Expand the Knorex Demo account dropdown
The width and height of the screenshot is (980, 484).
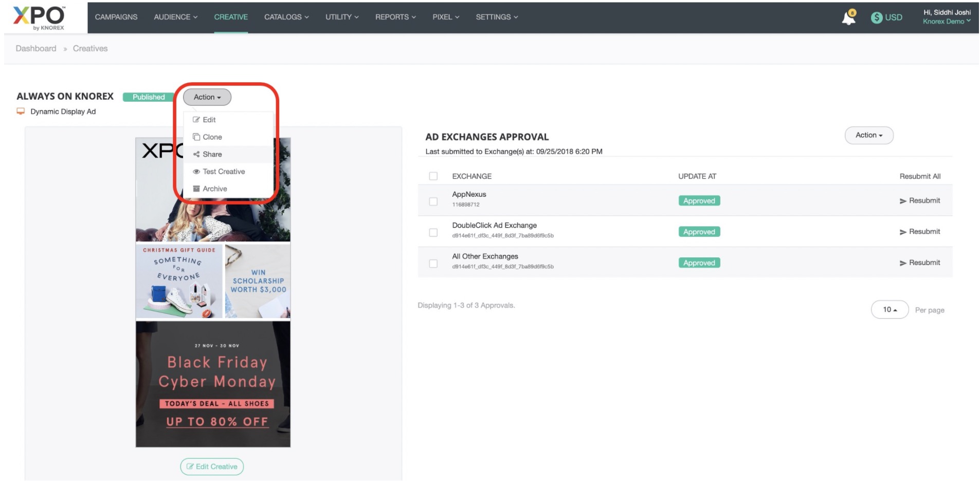946,22
